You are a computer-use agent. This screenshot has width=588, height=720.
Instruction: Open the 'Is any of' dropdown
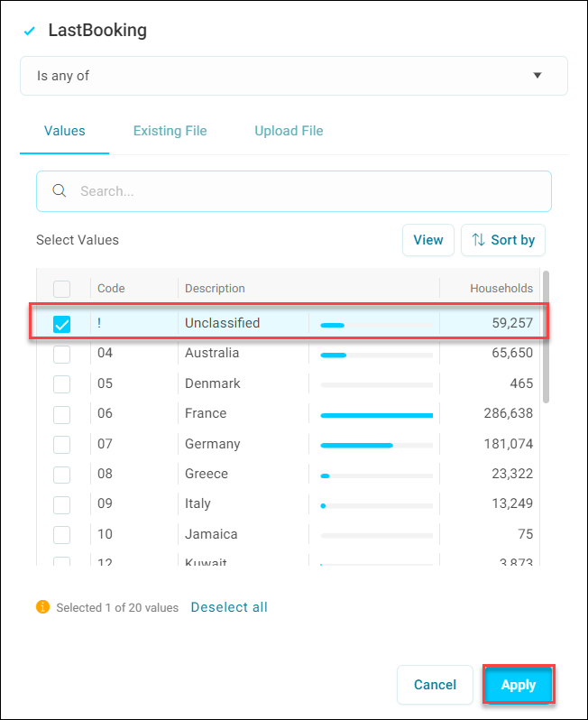coord(294,76)
